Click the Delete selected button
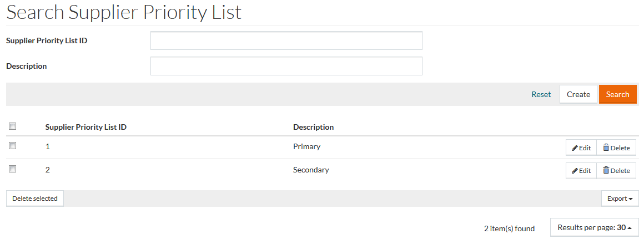Image resolution: width=644 pixels, height=239 pixels. [x=35, y=199]
